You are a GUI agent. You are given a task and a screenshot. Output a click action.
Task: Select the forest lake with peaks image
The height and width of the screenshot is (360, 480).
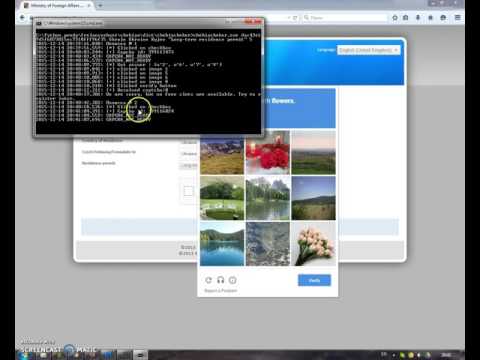tap(268, 198)
